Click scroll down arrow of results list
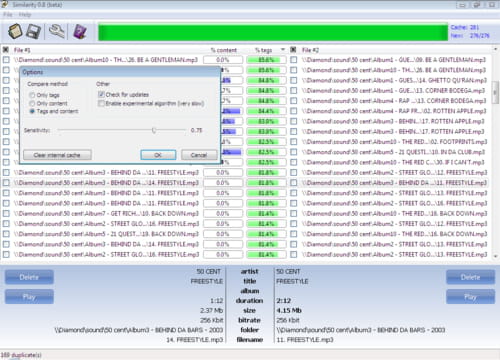The image size is (500, 360). (x=496, y=256)
